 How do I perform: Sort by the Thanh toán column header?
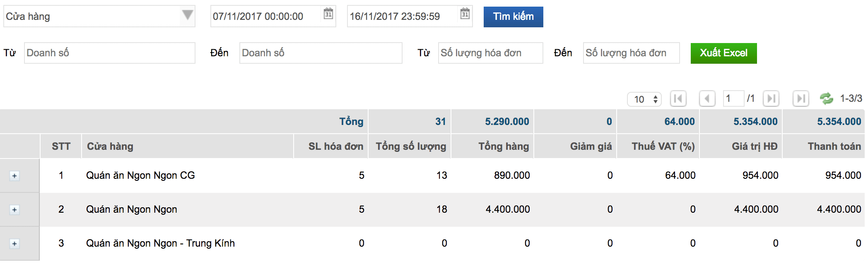pos(834,146)
